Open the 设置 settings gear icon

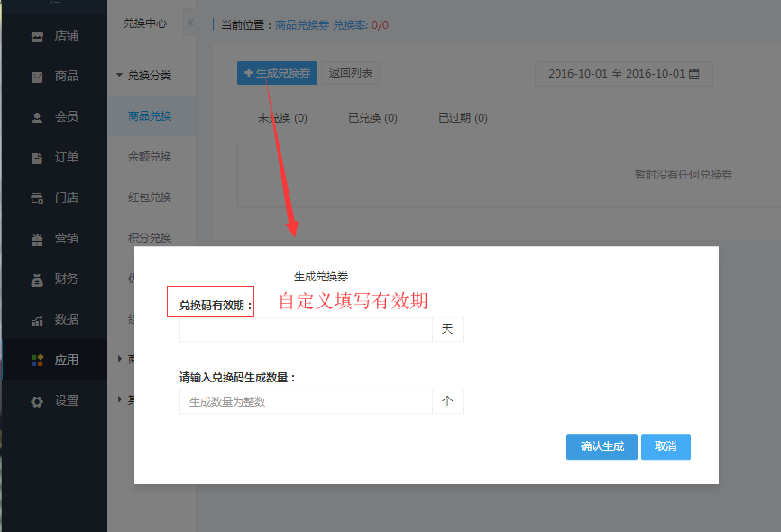coord(37,401)
